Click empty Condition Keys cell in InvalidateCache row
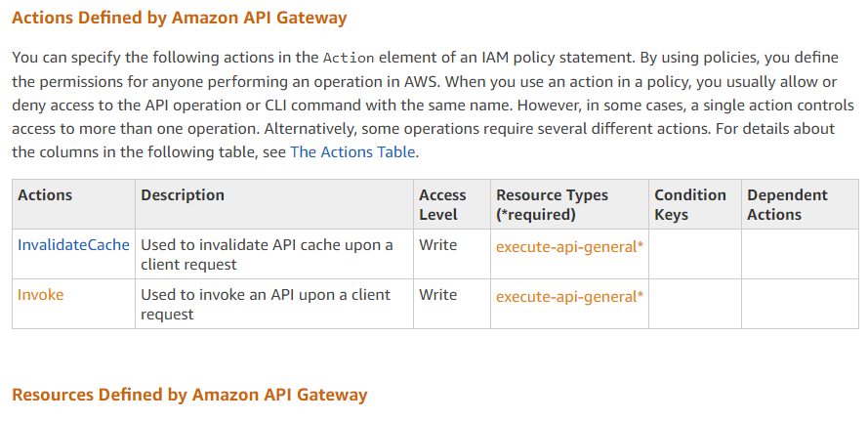The image size is (868, 422). 694,254
